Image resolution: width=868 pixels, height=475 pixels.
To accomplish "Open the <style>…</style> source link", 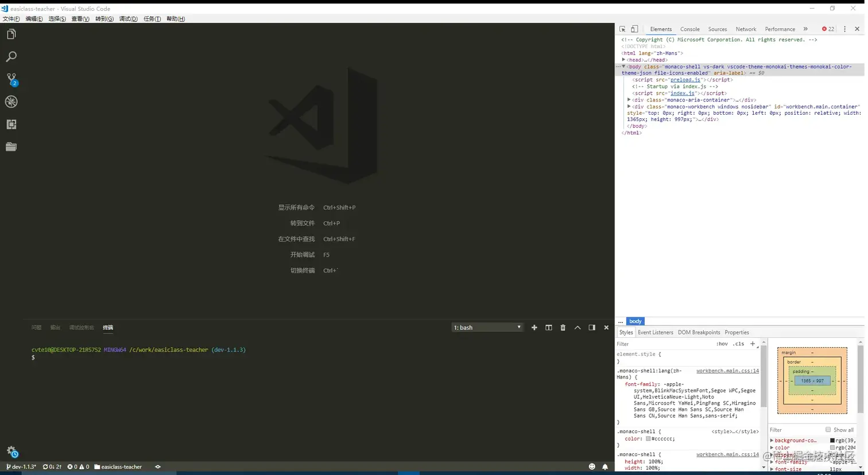I will [x=735, y=431].
